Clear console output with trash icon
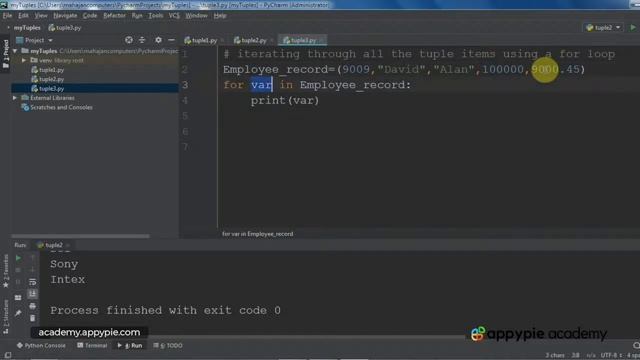This screenshot has width=640, height=360. (33, 318)
